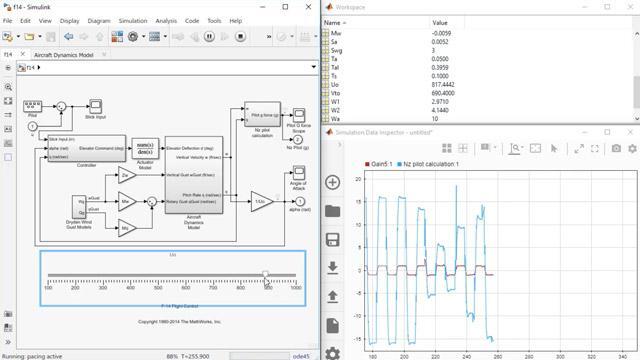Click the Export upload-arrow icon in Data Inspector
This screenshot has height=360, width=640.
[x=333, y=297]
